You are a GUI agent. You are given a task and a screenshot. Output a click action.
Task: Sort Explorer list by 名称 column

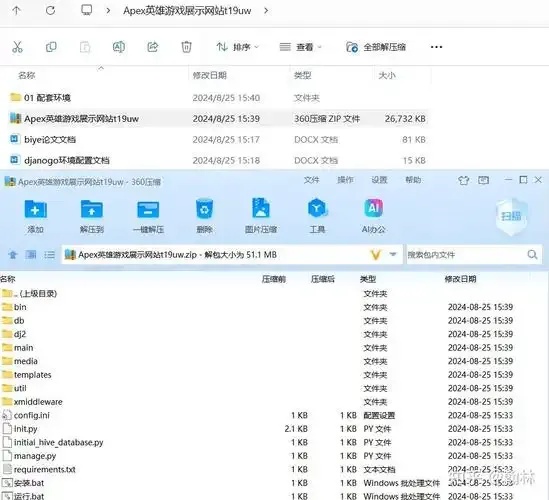pyautogui.click(x=27, y=75)
